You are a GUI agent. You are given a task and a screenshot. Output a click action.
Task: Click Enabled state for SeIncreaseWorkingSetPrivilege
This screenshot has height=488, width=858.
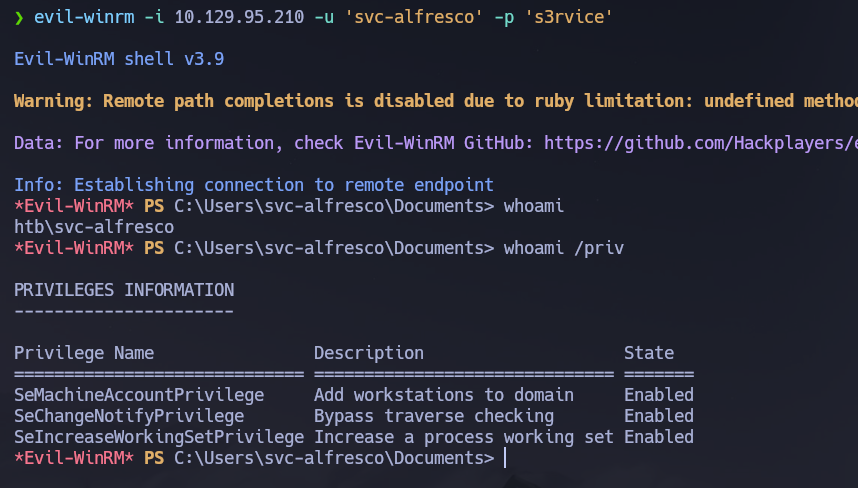pyautogui.click(x=659, y=437)
